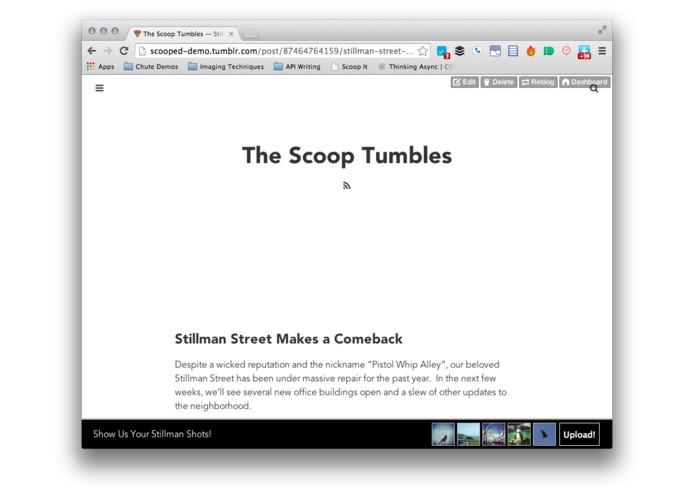The image size is (695, 494).
Task: Click The Scoop Tumbles blog title
Action: pyautogui.click(x=347, y=156)
